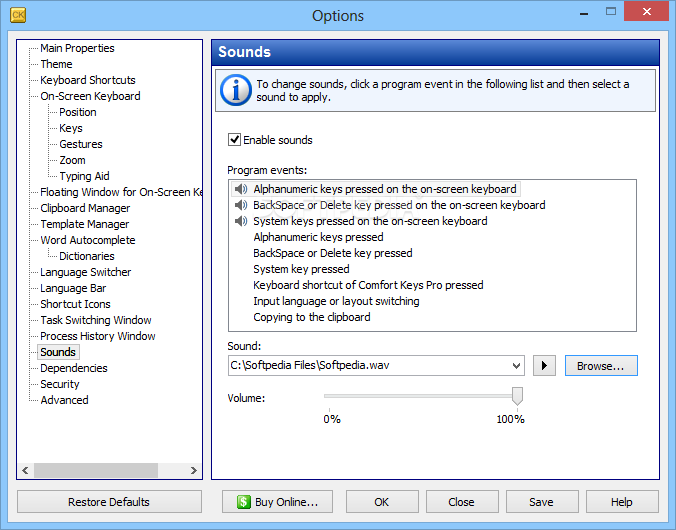Screen dimensions: 676x530
Task: Click the Volume slider handle
Action: (517, 397)
